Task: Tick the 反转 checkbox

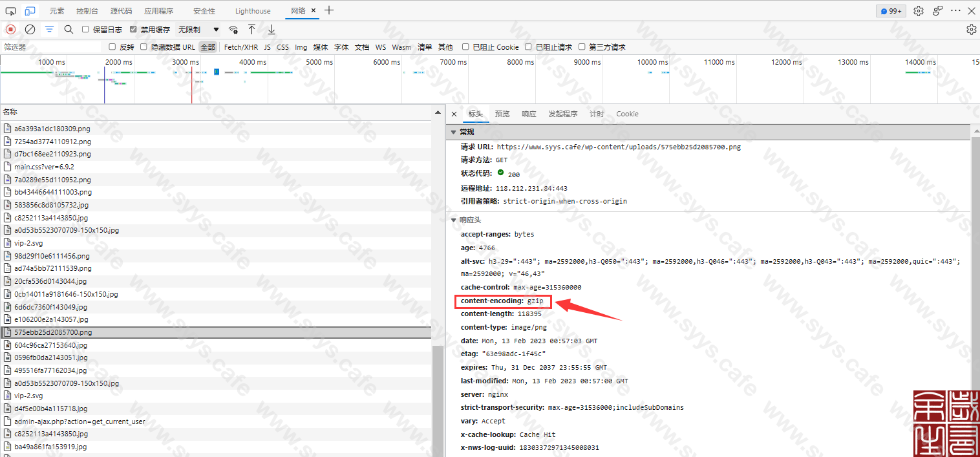Action: coord(112,47)
